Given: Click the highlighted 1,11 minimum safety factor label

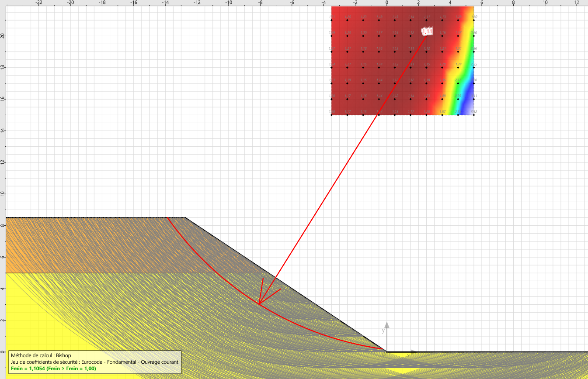Looking at the screenshot, I should 427,31.
